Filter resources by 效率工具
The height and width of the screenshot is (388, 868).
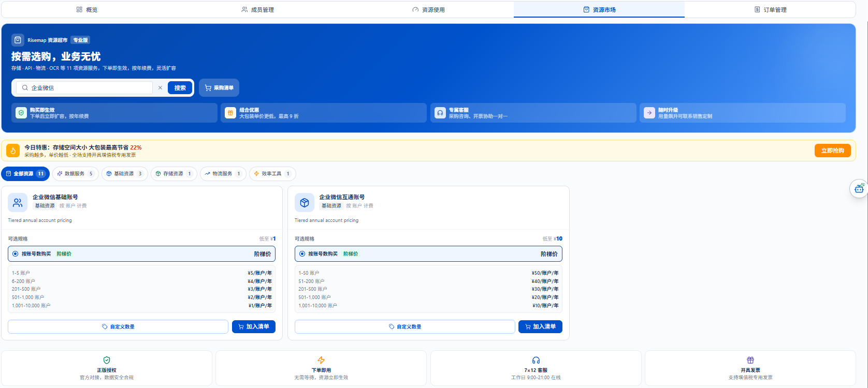click(x=272, y=174)
